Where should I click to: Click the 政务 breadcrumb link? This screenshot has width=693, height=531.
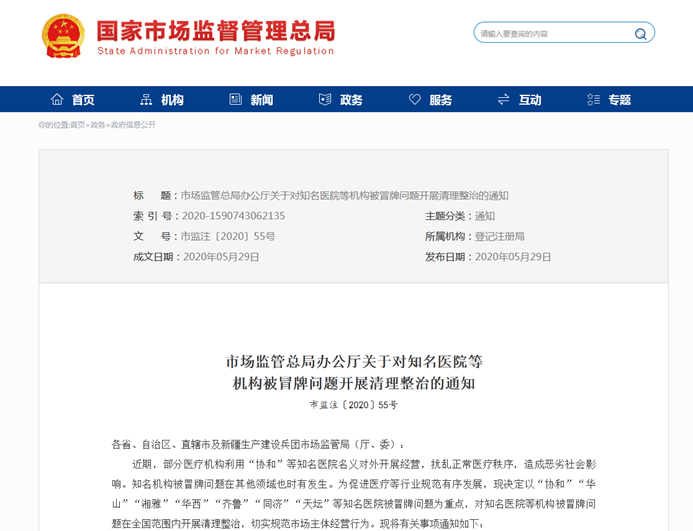click(98, 125)
